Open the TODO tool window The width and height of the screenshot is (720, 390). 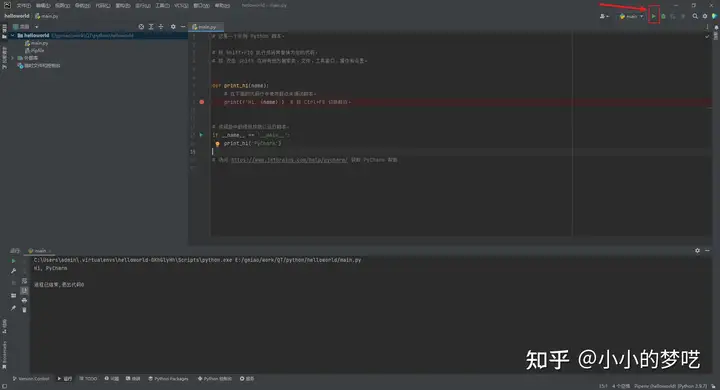tap(88, 379)
